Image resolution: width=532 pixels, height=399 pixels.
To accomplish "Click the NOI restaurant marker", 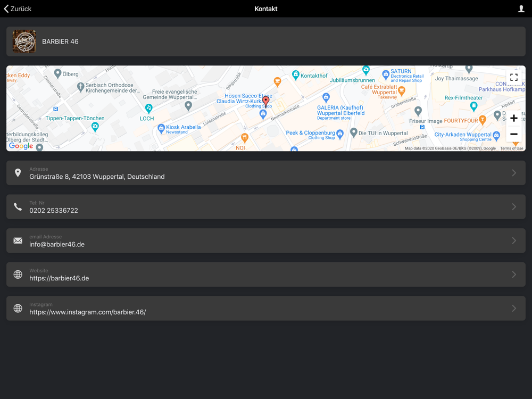I will 244,138.
